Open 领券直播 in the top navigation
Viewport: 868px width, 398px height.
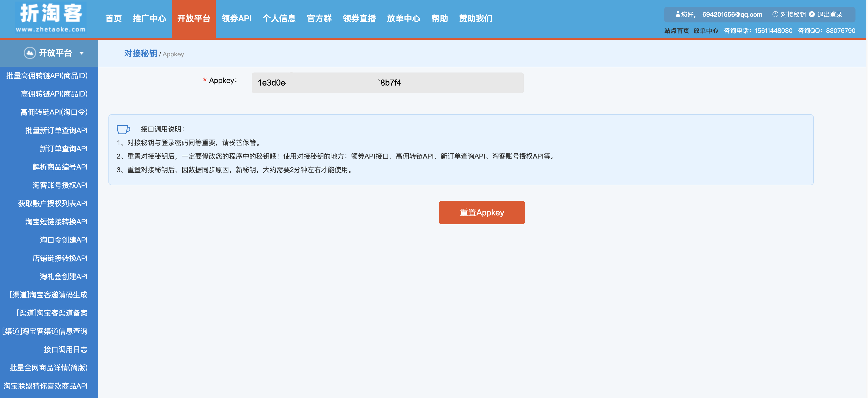click(x=359, y=19)
